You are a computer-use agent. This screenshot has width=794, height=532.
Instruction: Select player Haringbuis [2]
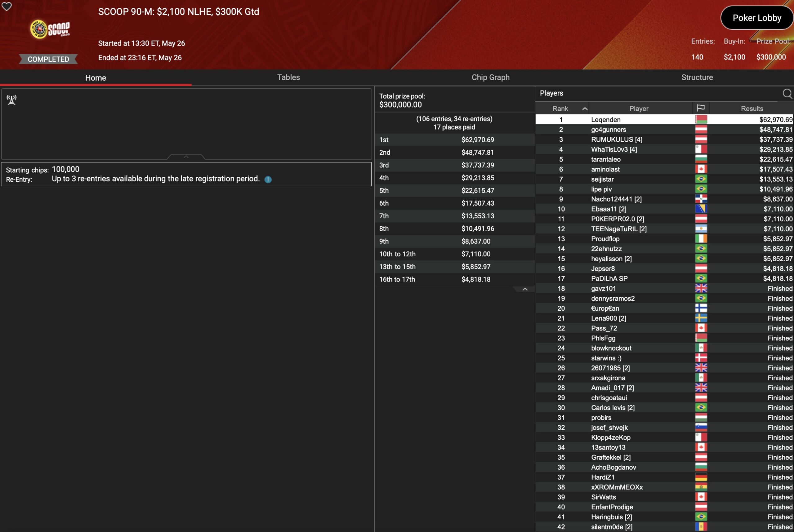664,517
